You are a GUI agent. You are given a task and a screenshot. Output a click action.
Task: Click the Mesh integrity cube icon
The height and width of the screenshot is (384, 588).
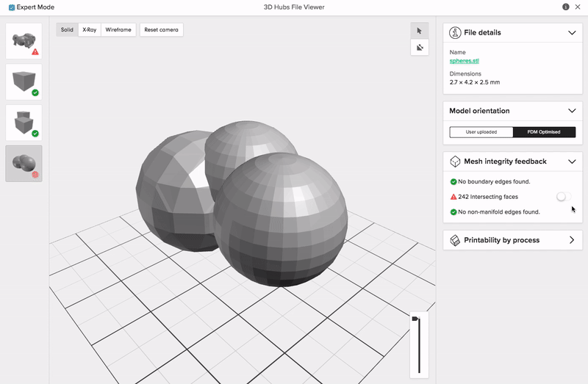click(455, 162)
